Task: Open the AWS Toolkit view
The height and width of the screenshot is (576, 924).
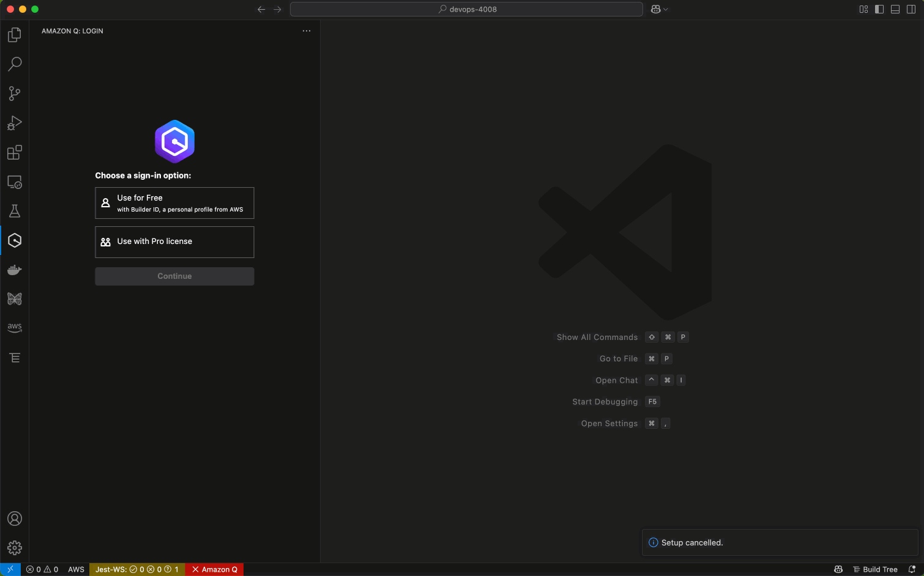Action: 15,328
